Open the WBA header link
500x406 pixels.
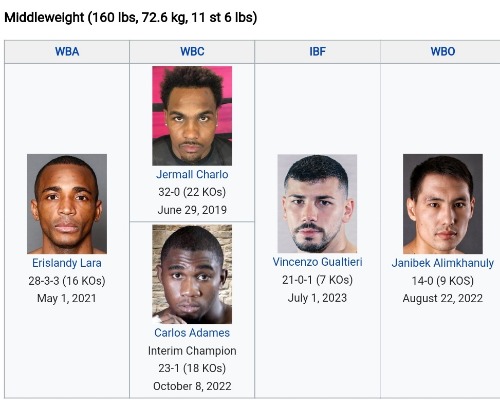67,52
